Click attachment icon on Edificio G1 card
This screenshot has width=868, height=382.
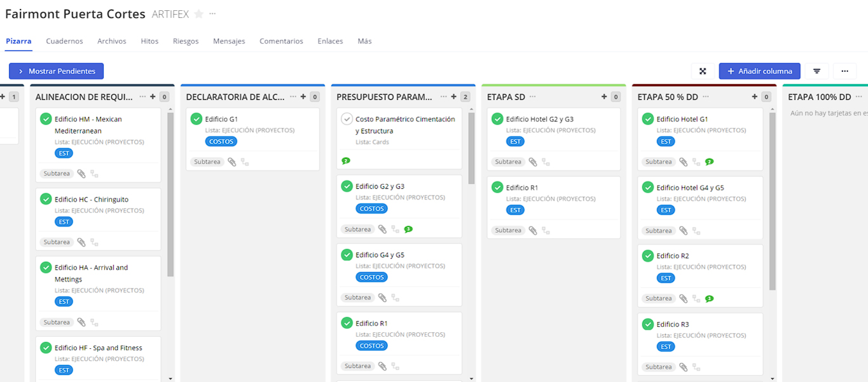pyautogui.click(x=232, y=162)
